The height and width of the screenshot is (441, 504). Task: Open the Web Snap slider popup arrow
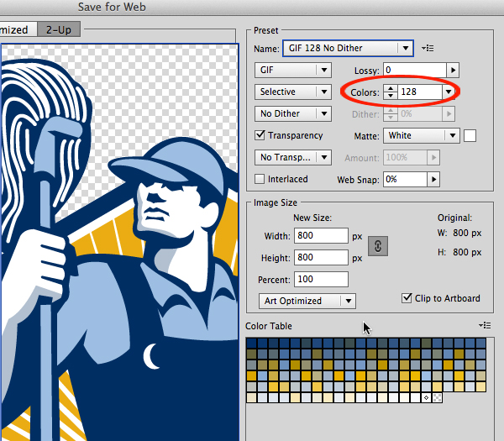(433, 179)
